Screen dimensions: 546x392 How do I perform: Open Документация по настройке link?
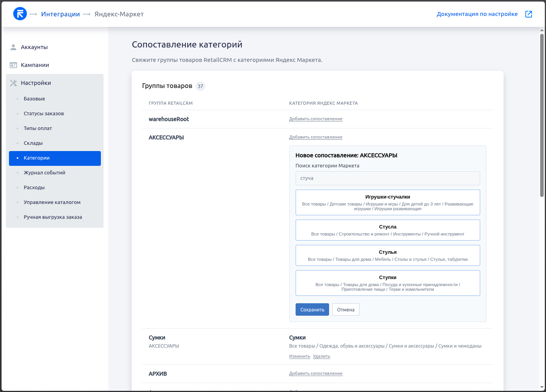click(477, 14)
